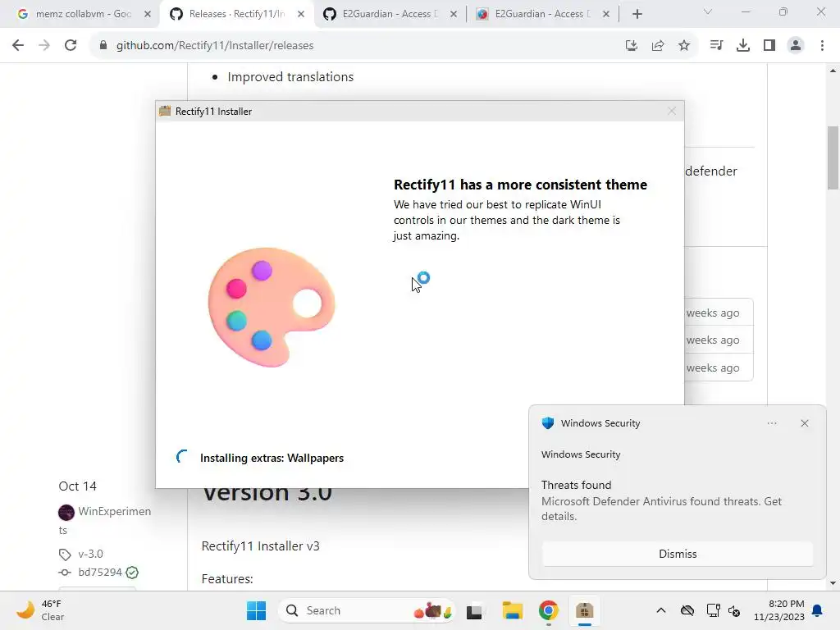Click the Installing extras: Wallpapers status text
Image resolution: width=840 pixels, height=630 pixels.
(272, 458)
